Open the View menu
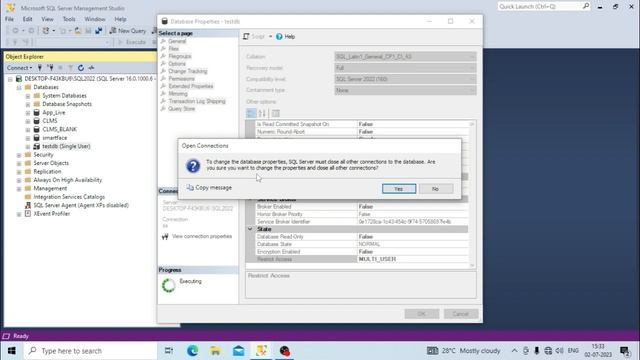Image resolution: width=640 pixels, height=360 pixels. click(47, 19)
